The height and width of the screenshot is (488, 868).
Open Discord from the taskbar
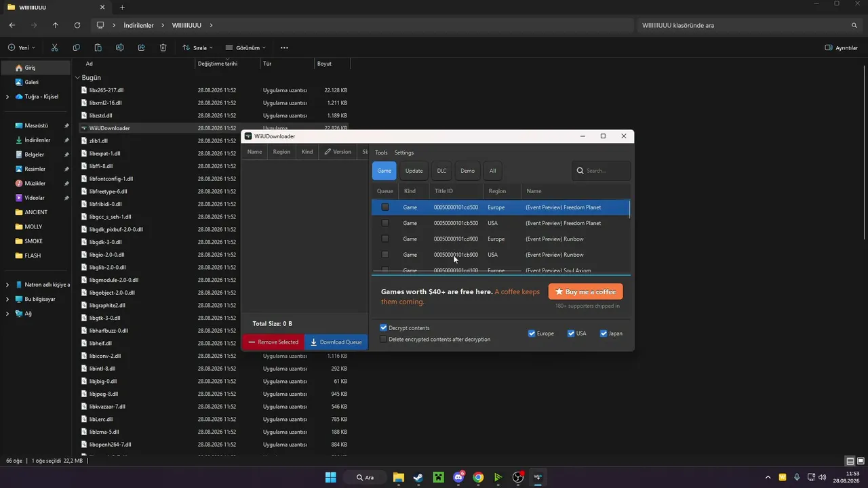458,477
